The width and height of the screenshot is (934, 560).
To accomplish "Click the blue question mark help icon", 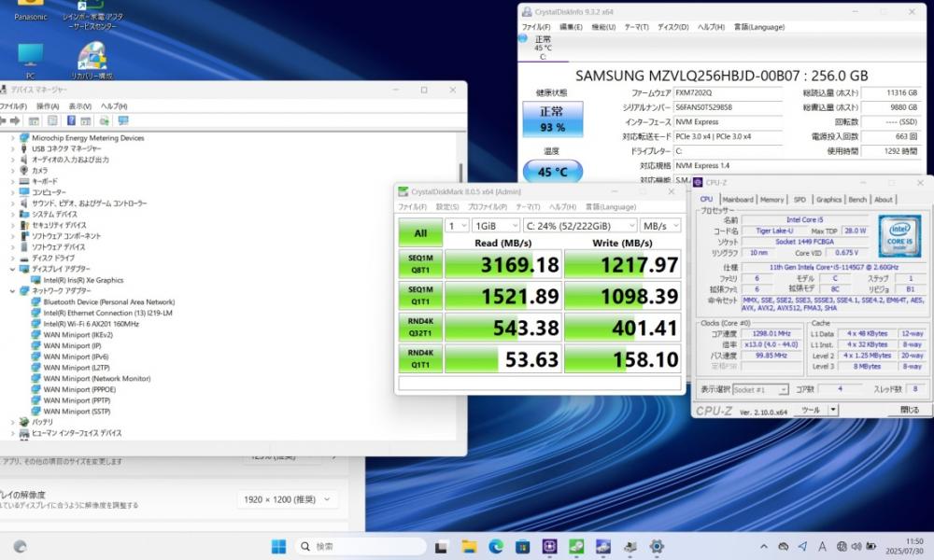I will coord(71,120).
